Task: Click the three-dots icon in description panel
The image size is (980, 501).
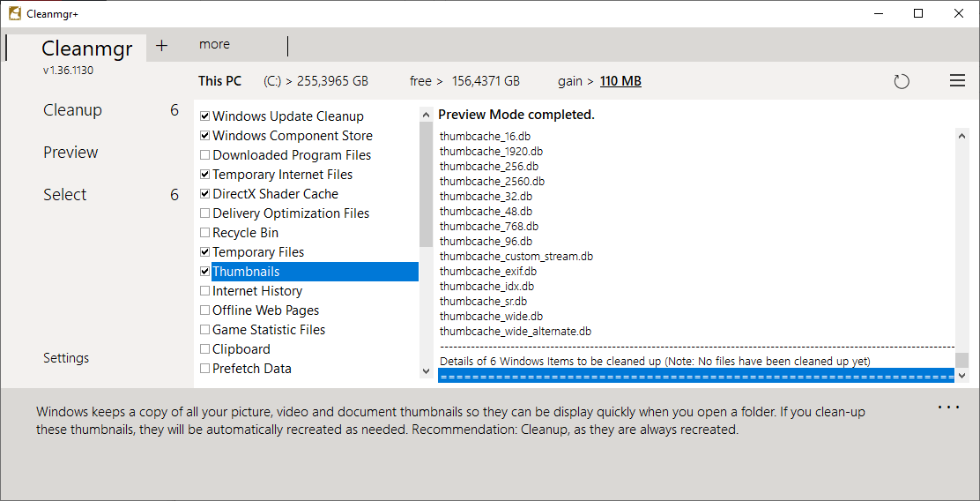Action: click(x=948, y=408)
